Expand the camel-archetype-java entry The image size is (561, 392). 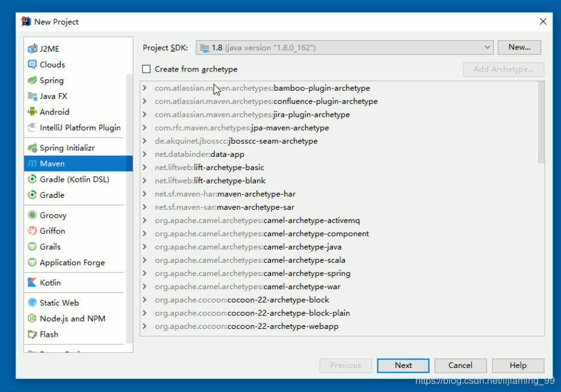144,247
